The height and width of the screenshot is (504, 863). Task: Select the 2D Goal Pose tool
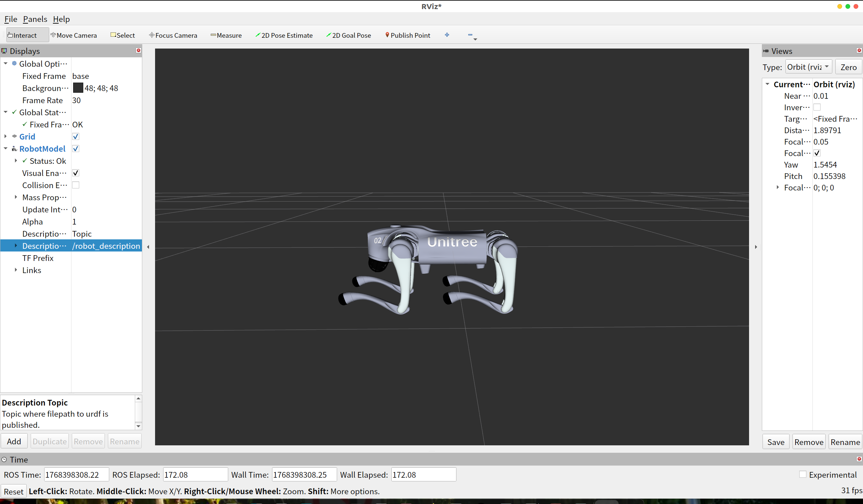click(349, 35)
